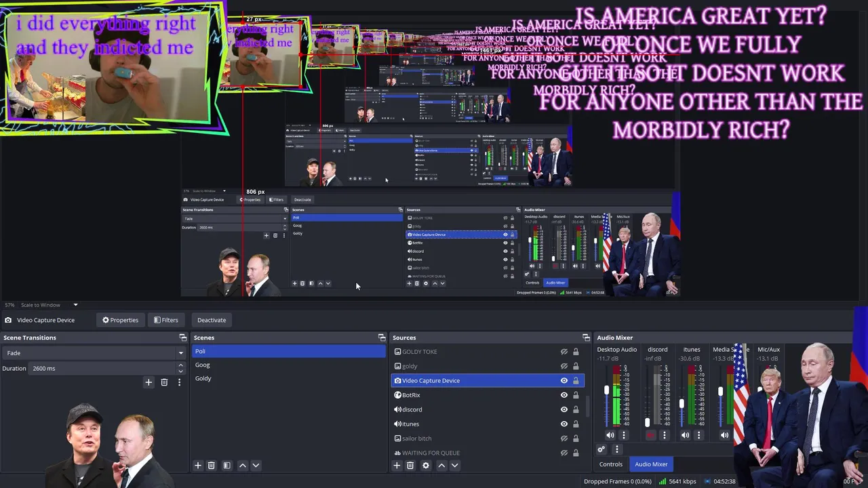Select the discord source row

coord(487,409)
